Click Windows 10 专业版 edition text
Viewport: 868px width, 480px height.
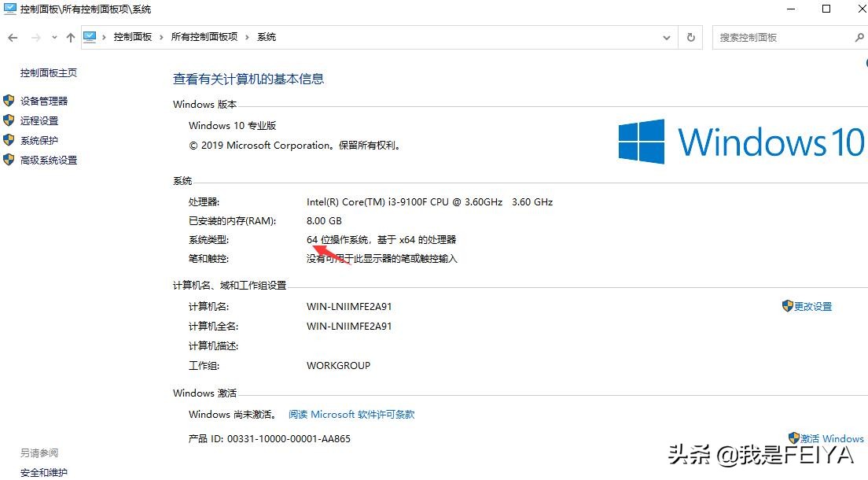click(233, 126)
